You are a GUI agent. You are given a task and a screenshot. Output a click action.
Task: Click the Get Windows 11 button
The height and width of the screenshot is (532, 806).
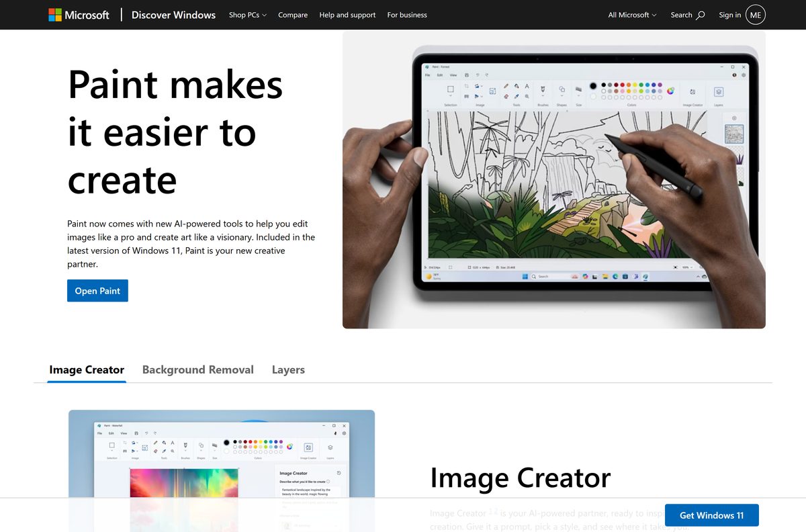[x=712, y=515]
